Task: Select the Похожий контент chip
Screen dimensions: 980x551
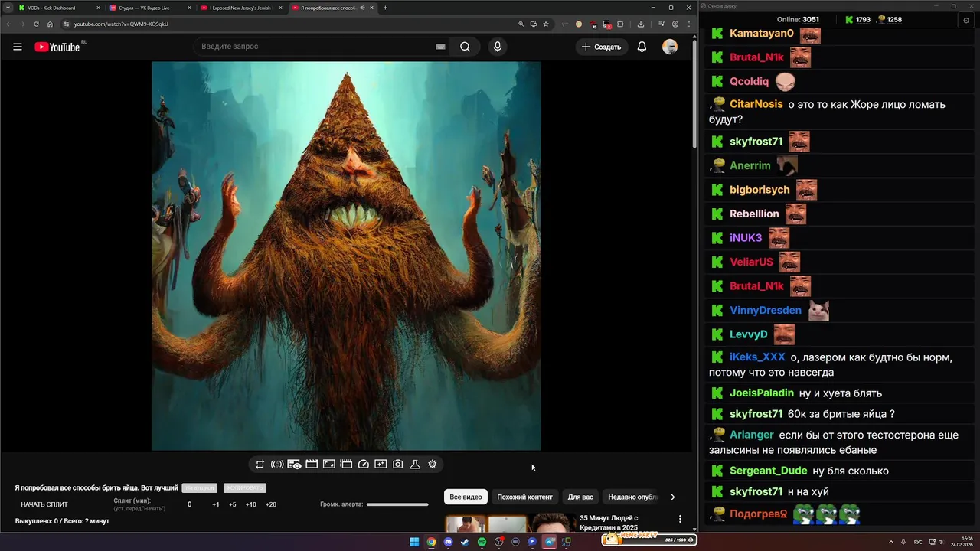Action: pyautogui.click(x=524, y=497)
